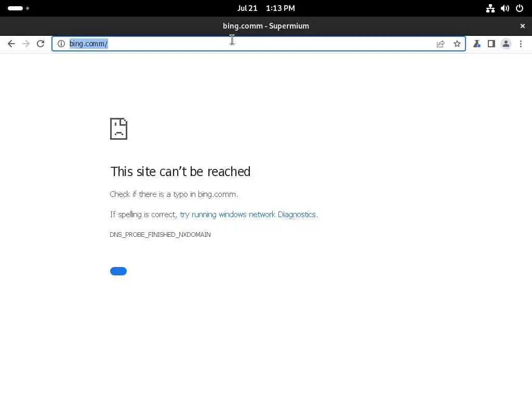Image resolution: width=532 pixels, height=399 pixels.
Task: Click try running windows network Diagnostics link
Action: pyautogui.click(x=248, y=215)
